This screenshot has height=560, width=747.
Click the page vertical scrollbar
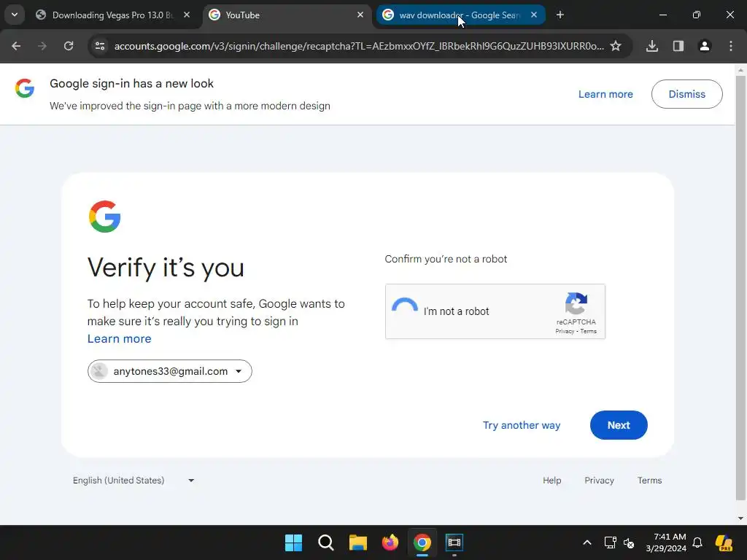point(741,288)
